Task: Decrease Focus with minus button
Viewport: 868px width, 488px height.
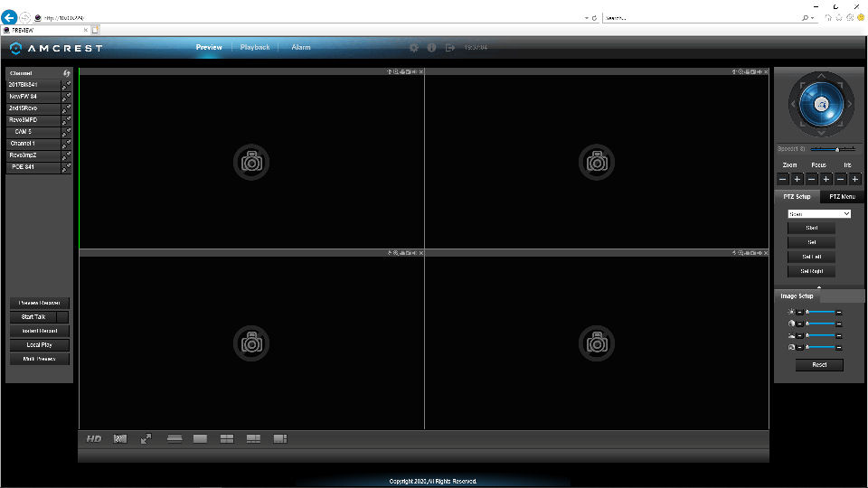Action: coord(812,179)
